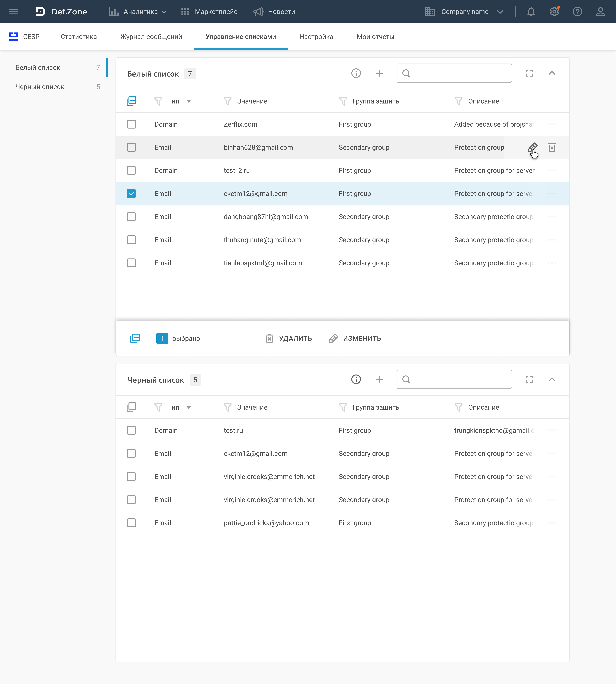
Task: Click the Белый список search field
Action: tap(460, 73)
